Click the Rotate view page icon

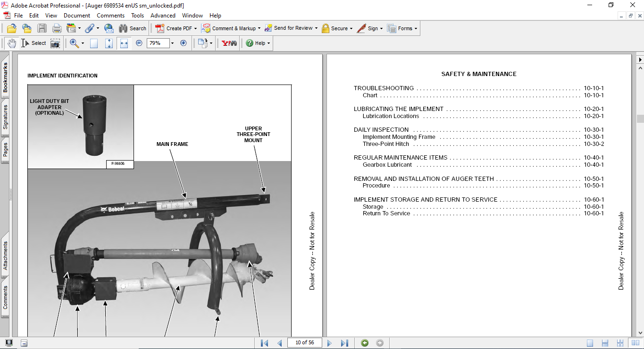point(202,43)
